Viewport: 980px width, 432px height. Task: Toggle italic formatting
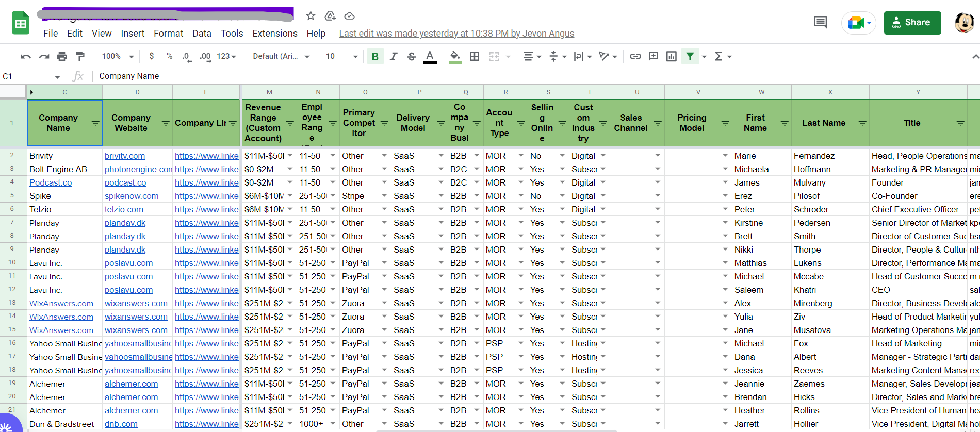pyautogui.click(x=394, y=56)
